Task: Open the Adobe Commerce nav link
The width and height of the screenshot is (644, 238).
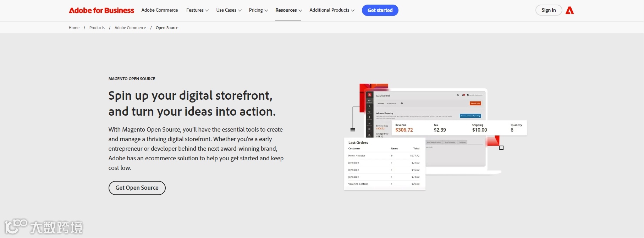Action: tap(160, 10)
